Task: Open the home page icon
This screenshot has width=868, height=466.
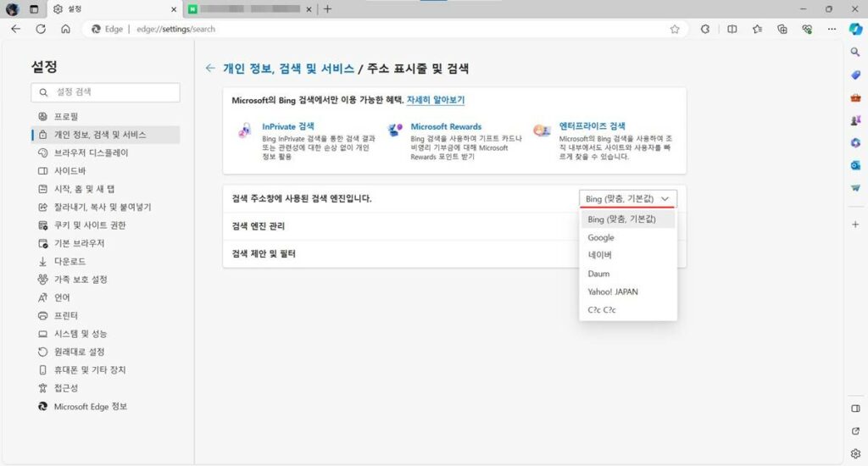Action: point(65,29)
